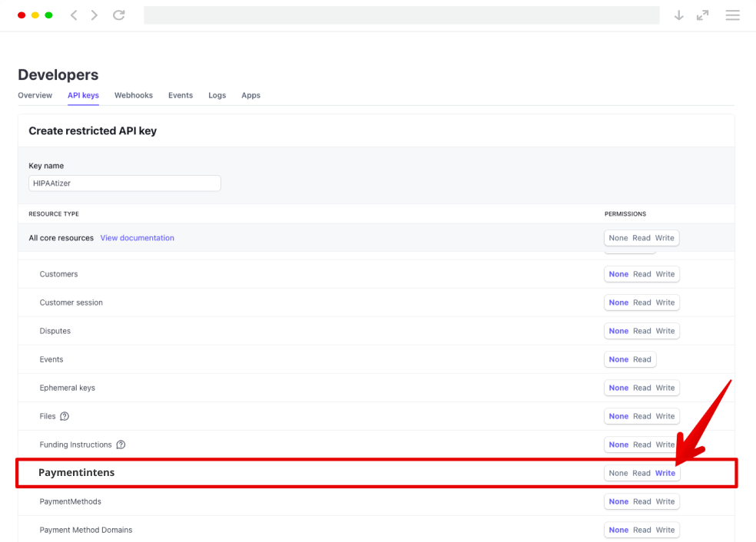Click the Key name input field

coord(124,183)
